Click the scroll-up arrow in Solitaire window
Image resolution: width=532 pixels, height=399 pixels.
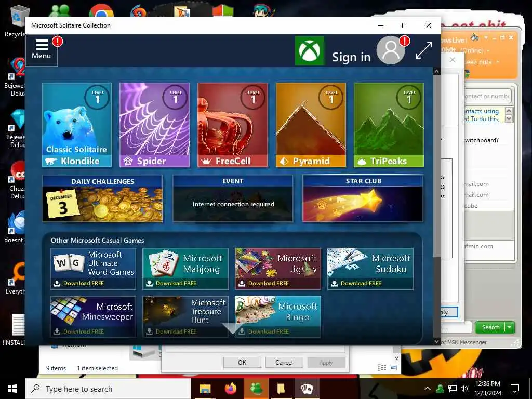(436, 71)
